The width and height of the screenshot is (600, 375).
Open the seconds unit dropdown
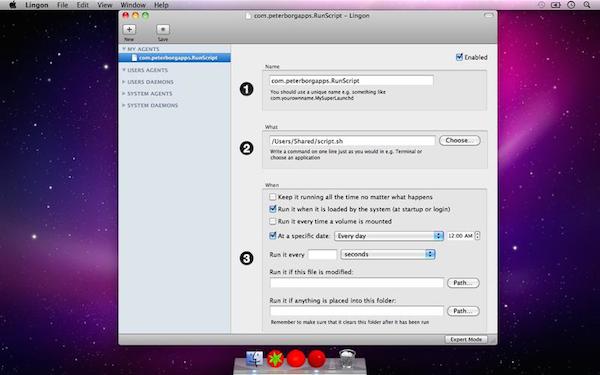tap(388, 254)
